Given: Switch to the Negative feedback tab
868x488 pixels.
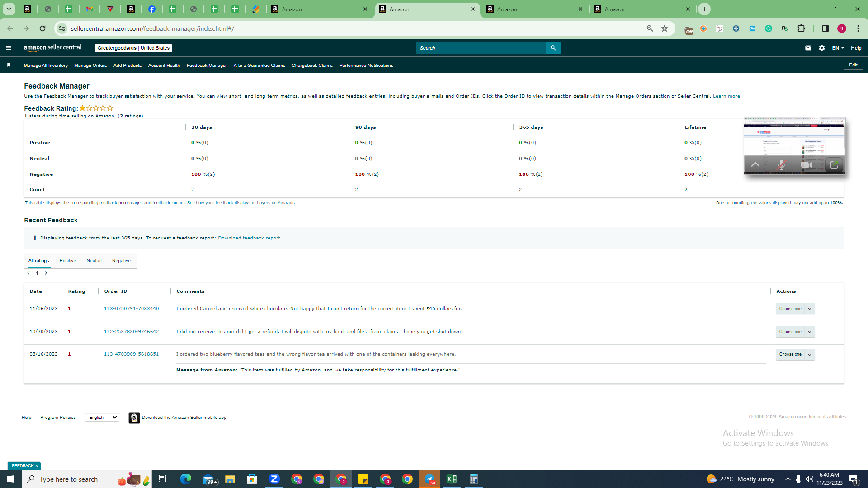Looking at the screenshot, I should click(121, 261).
